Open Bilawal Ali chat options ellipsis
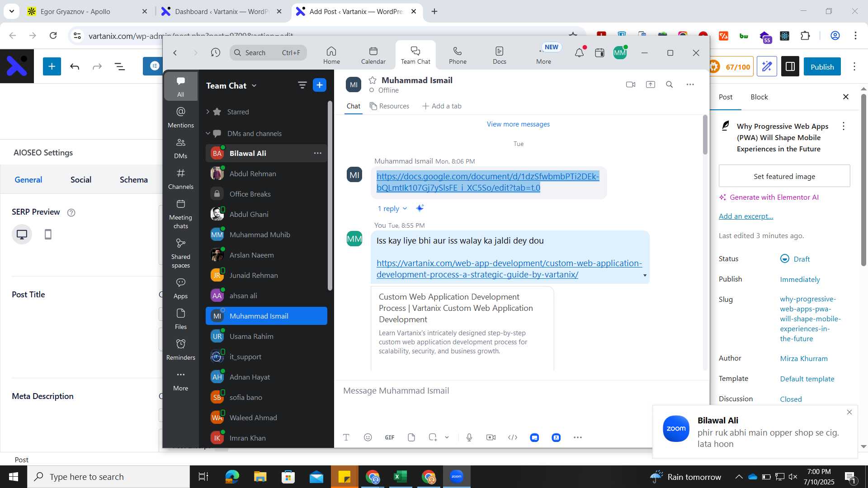This screenshot has width=868, height=488. (x=318, y=153)
